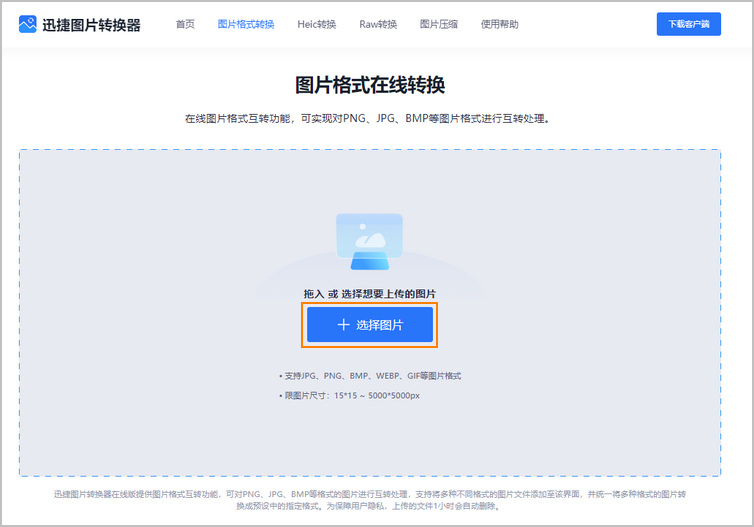Click the 图片格式在线转换 heading
The width and height of the screenshot is (754, 527).
coord(370,85)
